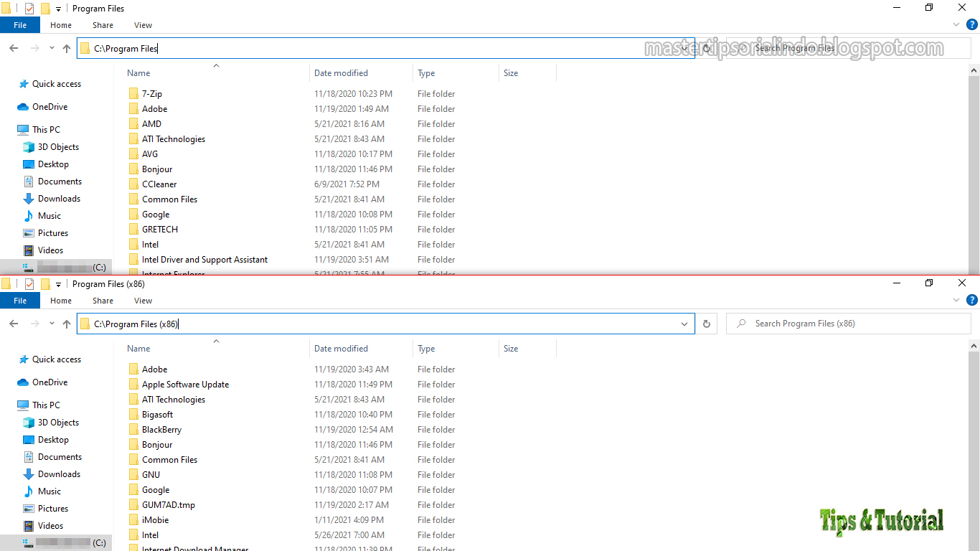Toggle the sort order chevron above Name column

(216, 65)
